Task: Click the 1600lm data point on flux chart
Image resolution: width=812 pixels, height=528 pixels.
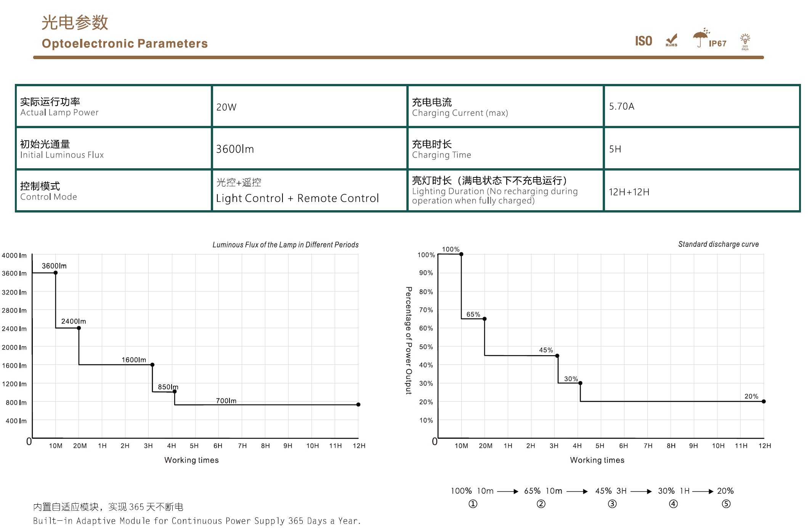Action: click(152, 365)
